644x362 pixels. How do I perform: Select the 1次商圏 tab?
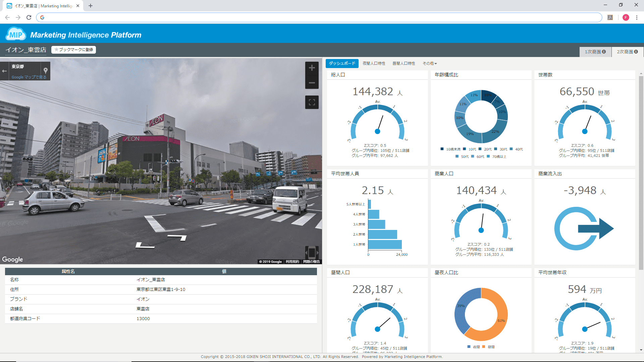point(595,52)
